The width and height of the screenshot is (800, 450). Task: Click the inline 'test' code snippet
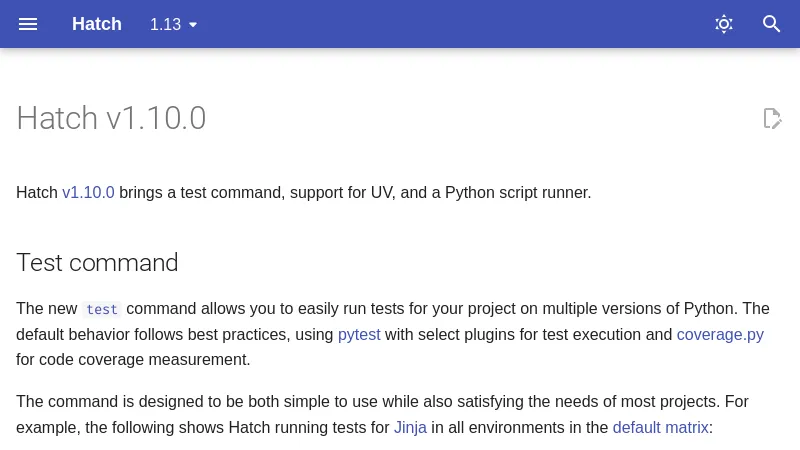pos(102,309)
